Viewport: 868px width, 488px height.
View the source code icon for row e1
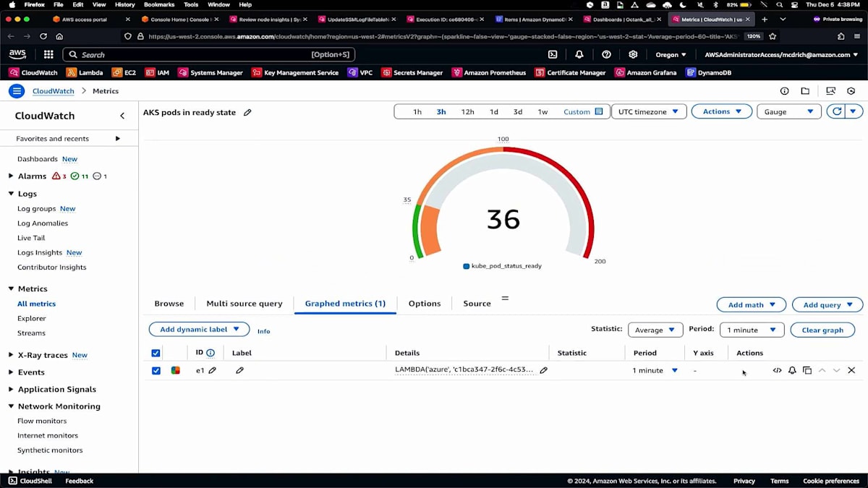point(777,370)
